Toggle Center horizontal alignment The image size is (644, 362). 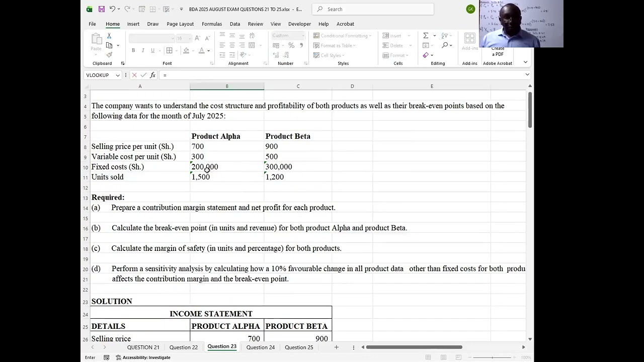coord(232,45)
